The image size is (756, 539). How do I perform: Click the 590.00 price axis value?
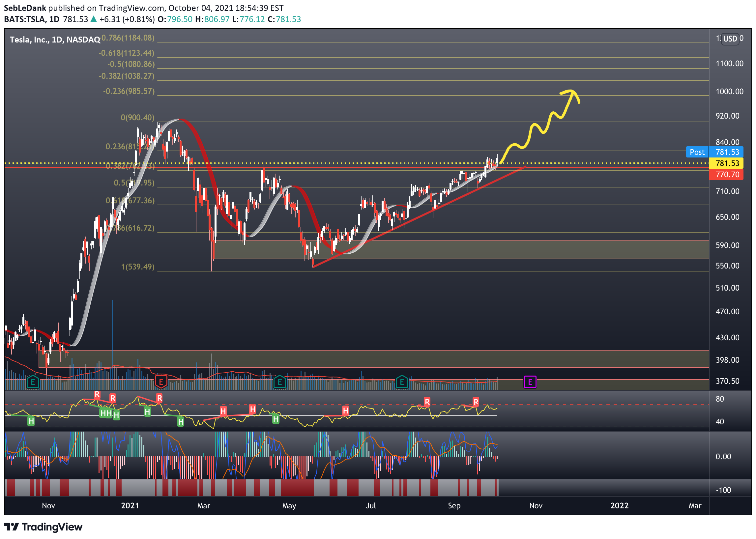point(727,245)
